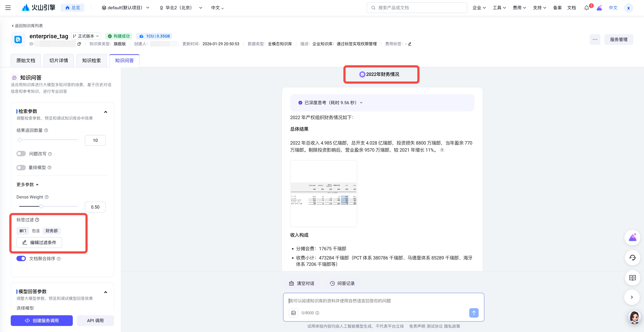This screenshot has width=644, height=332.
Task: Open the documentation book icon on right
Action: (x=632, y=278)
